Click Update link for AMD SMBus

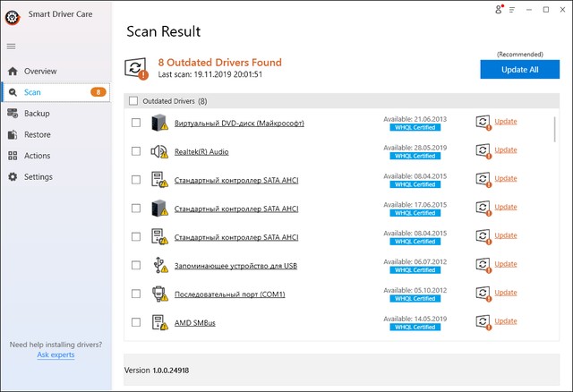pos(506,321)
